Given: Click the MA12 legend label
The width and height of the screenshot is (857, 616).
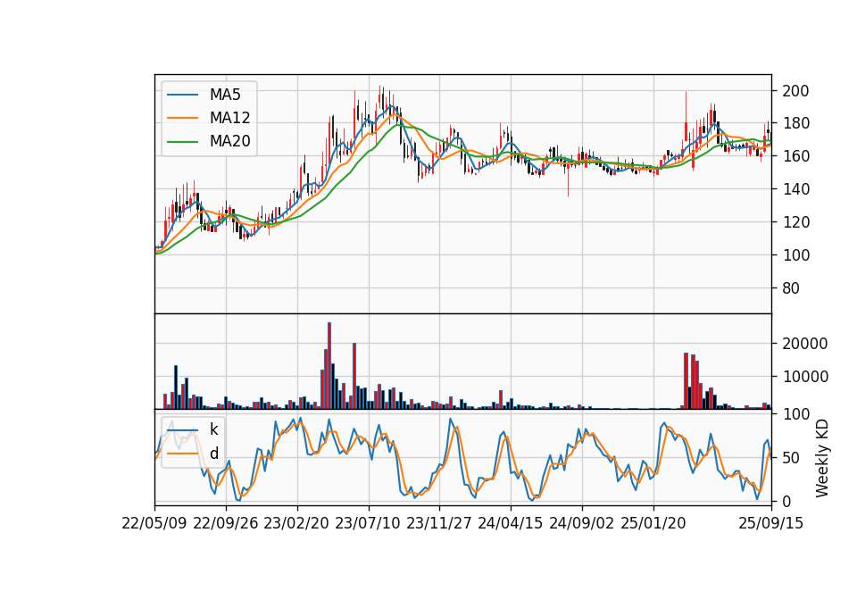Looking at the screenshot, I should pyautogui.click(x=229, y=118).
